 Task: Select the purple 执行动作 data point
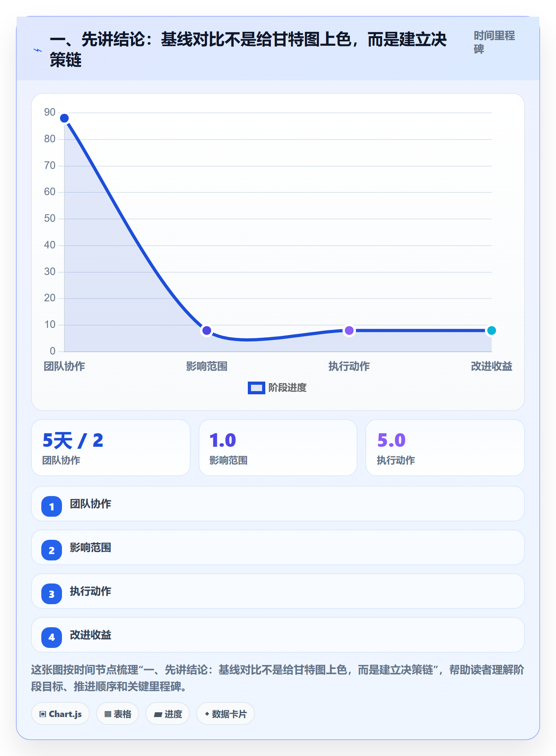pyautogui.click(x=349, y=330)
